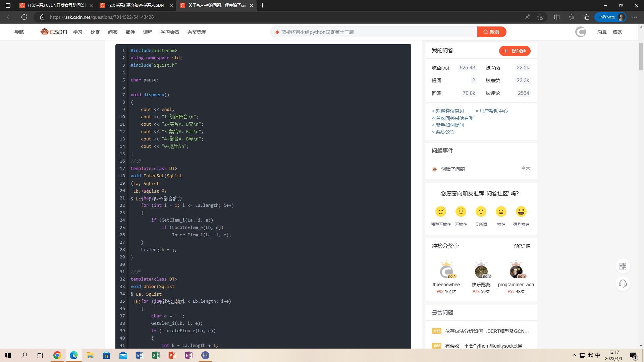
Task: Select the 不推荐 emoji rating
Action: [461, 212]
